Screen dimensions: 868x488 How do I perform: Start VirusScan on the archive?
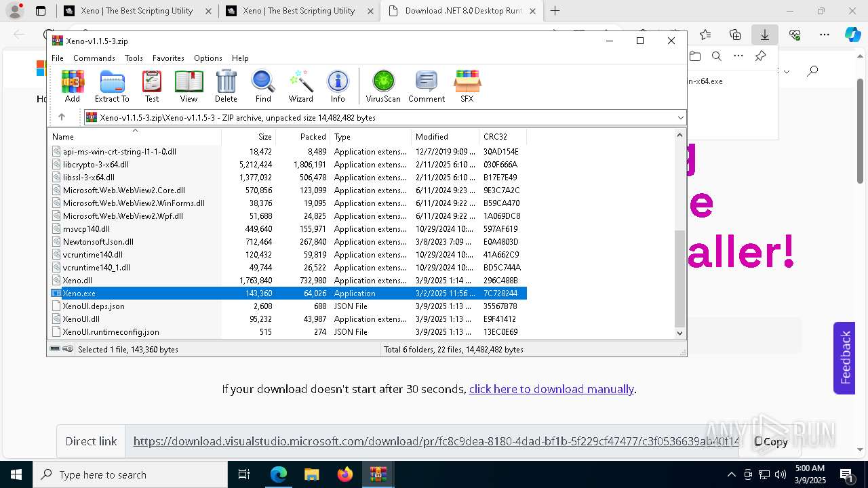383,86
